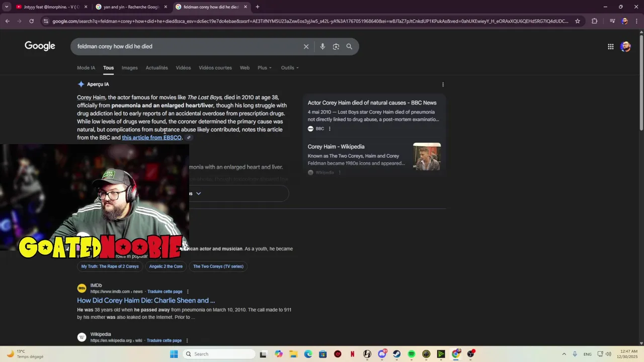Screen dimensions: 644x362
Task: Reload the current page
Action: tap(31, 21)
